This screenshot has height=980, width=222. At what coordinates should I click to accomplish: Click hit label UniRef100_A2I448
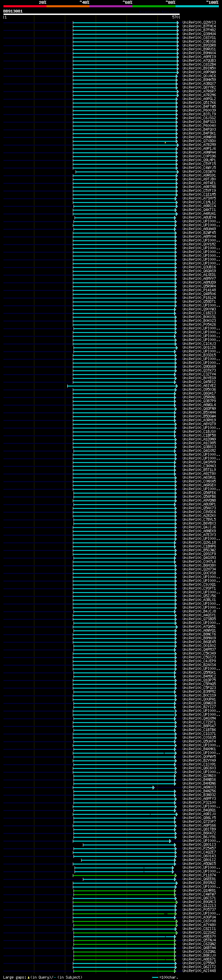point(199,971)
